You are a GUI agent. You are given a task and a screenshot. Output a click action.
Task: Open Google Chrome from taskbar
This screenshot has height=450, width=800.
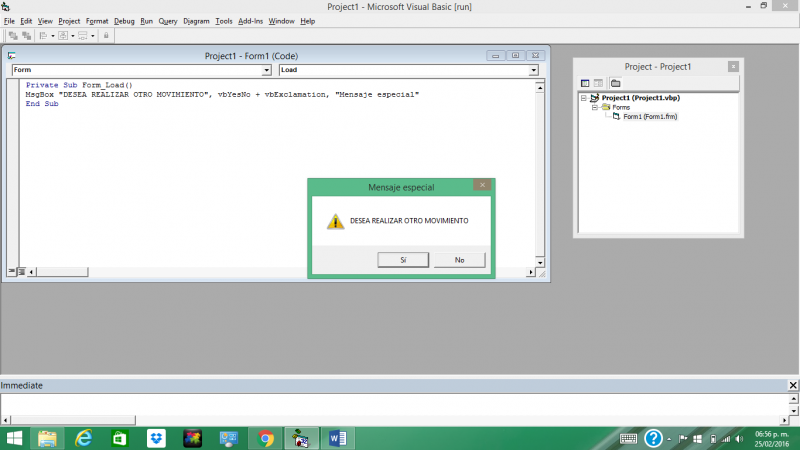point(265,438)
